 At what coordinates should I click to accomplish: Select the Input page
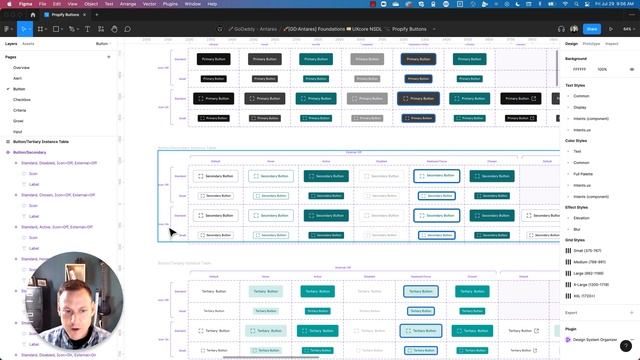(18, 132)
